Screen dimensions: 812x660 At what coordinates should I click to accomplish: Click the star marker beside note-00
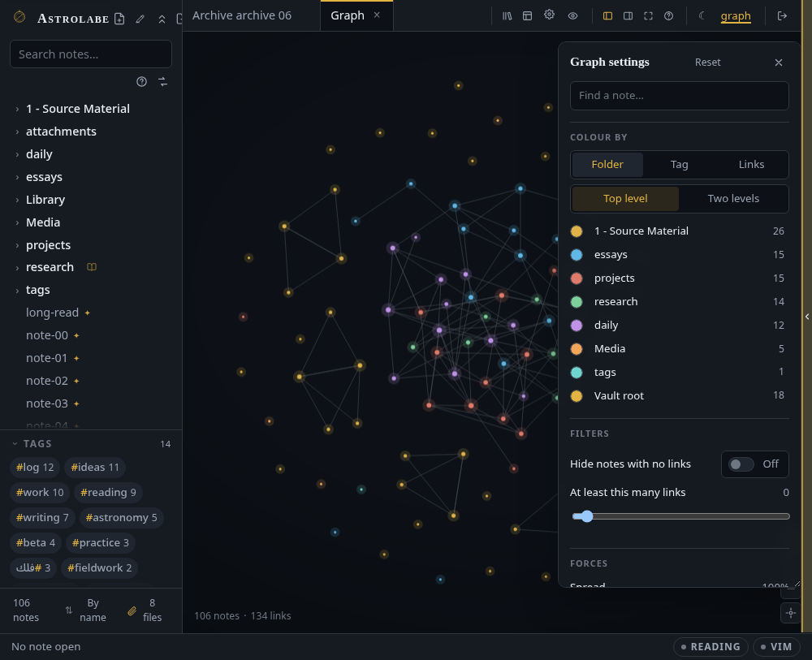[x=76, y=335]
